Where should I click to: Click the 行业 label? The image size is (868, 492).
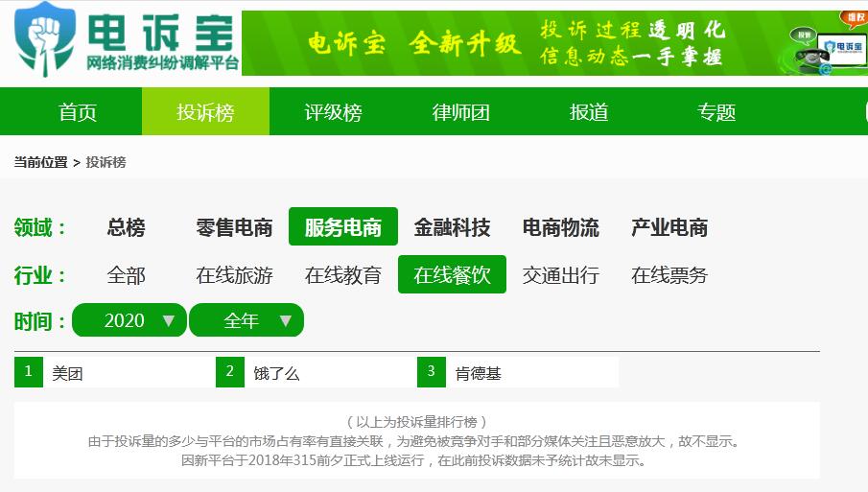coord(40,275)
